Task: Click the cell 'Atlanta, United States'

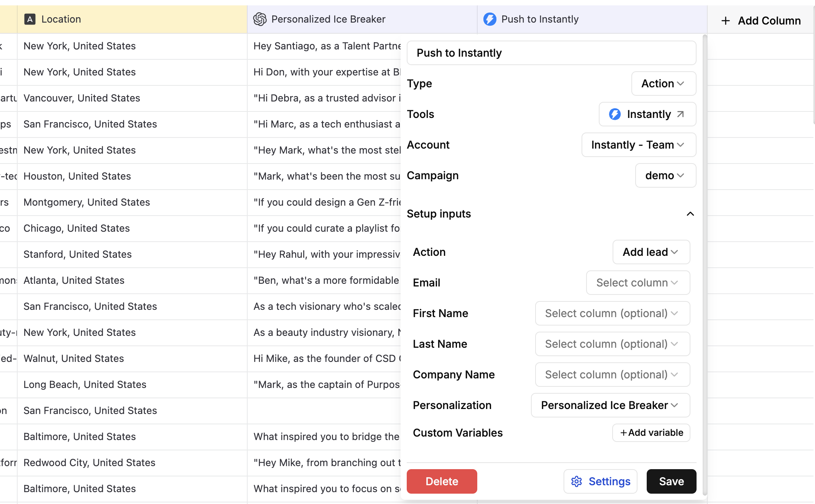Action: 132,280
